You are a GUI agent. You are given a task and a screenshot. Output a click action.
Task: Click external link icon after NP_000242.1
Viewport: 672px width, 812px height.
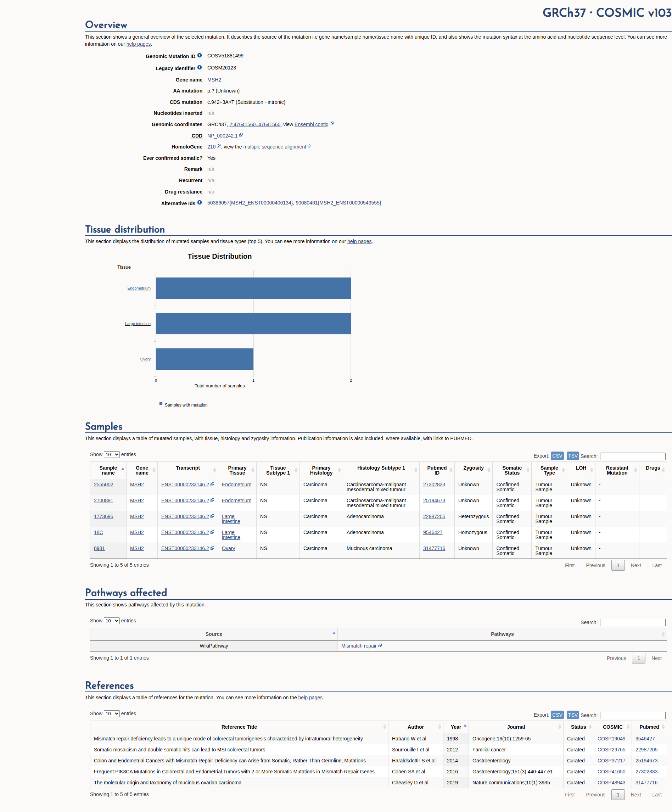coord(241,135)
